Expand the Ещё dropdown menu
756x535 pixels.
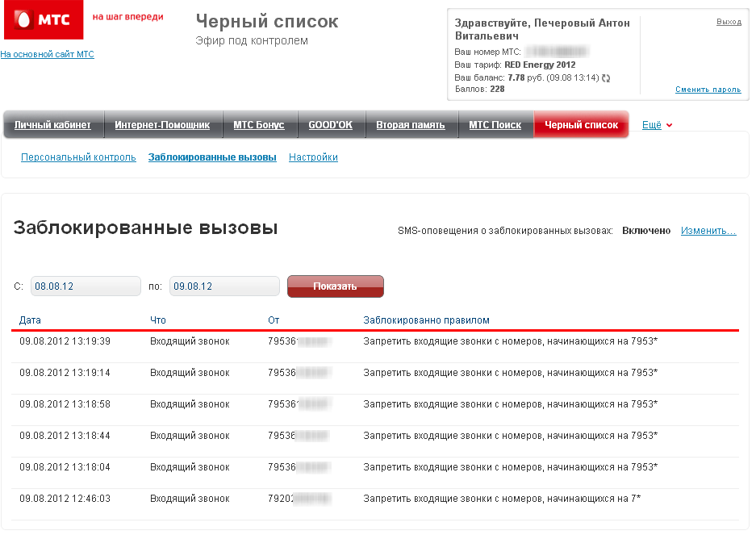657,125
